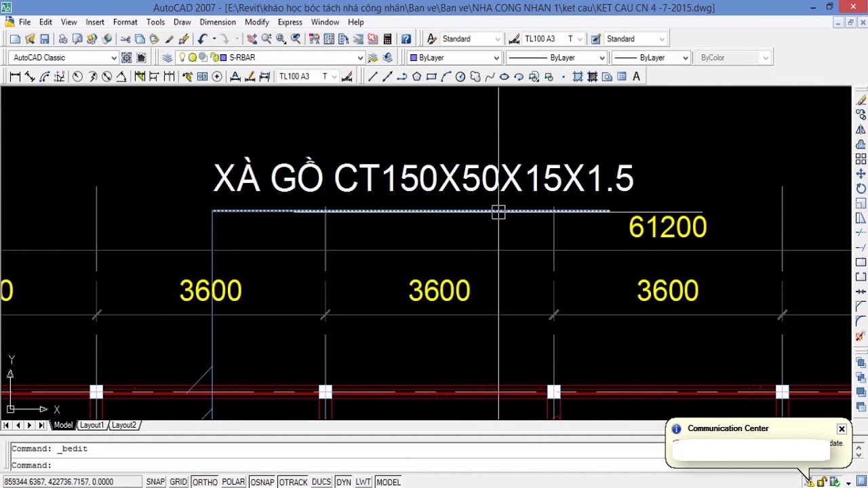The image size is (868, 488).
Task: Expand the ByLayer lineweight dropdown
Action: [x=686, y=58]
